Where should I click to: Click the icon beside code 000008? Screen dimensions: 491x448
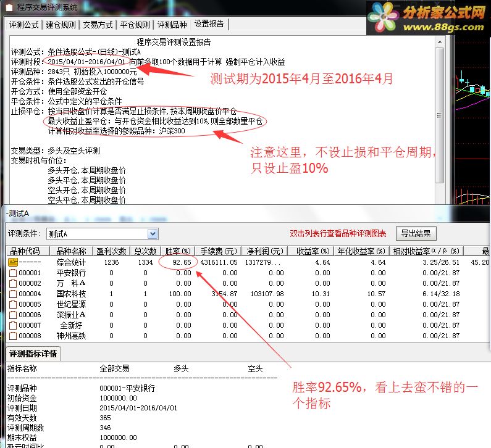[13, 336]
